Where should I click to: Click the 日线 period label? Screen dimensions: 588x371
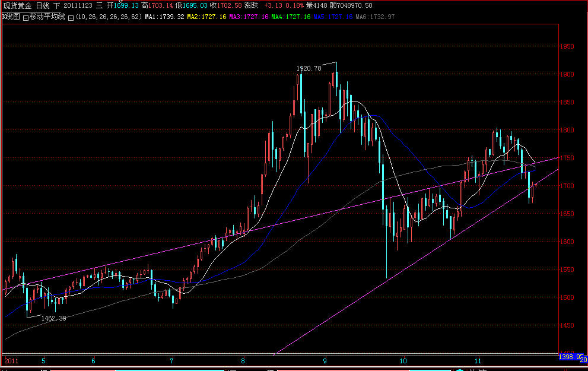point(43,5)
